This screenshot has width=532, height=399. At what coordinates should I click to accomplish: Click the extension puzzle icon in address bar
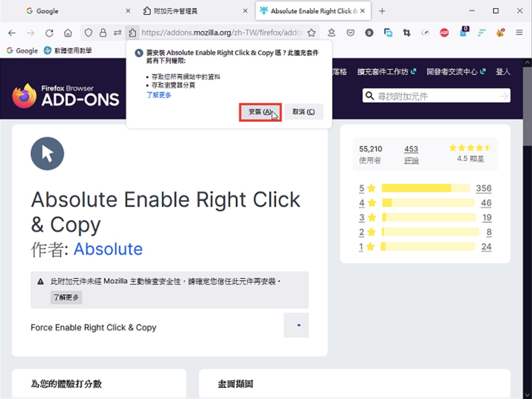pos(132,33)
